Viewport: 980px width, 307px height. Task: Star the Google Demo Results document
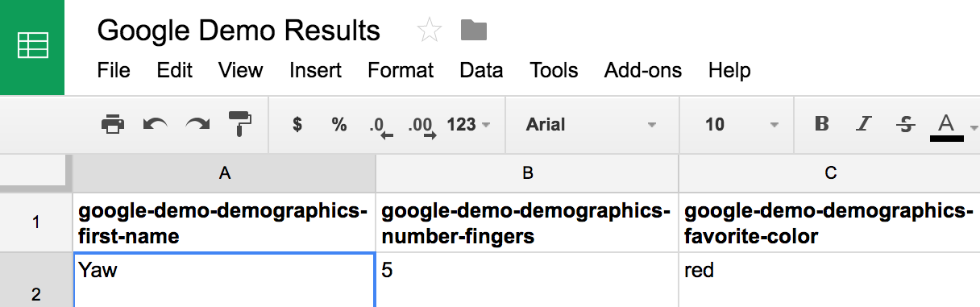(x=430, y=31)
